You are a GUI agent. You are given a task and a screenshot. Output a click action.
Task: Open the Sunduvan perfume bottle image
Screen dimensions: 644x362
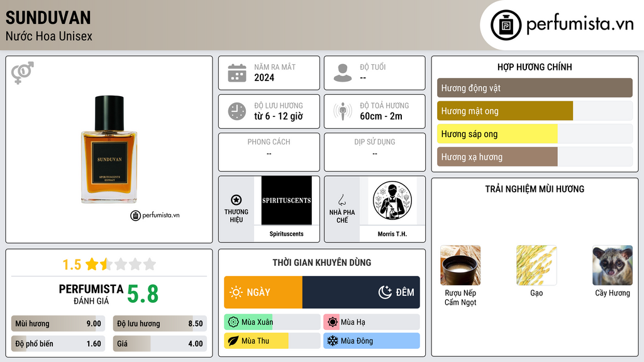point(109,150)
